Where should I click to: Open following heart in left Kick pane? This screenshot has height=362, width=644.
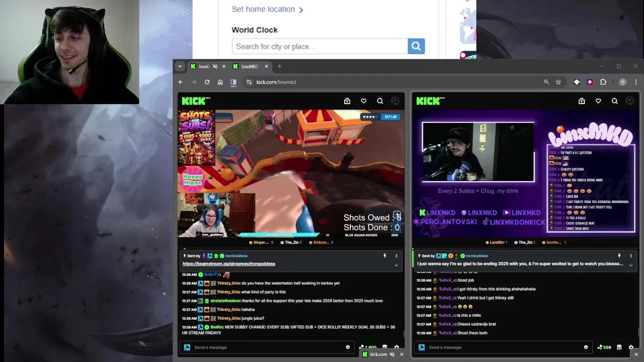(x=363, y=101)
